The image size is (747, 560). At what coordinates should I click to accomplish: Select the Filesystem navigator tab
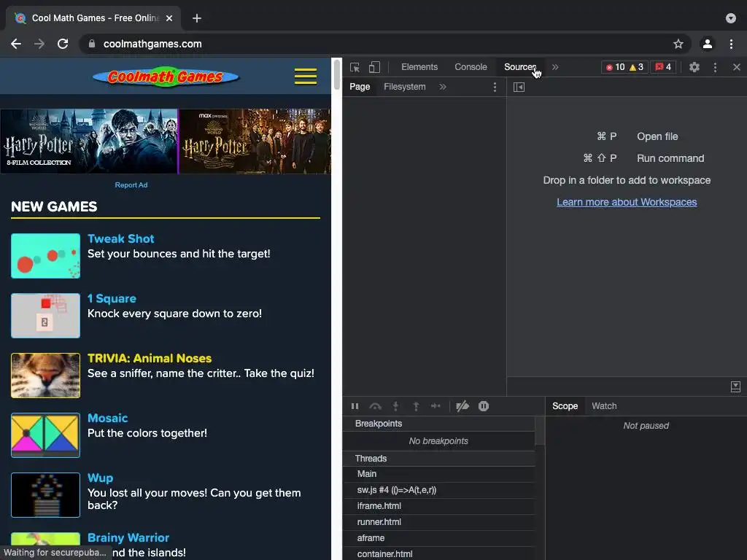tap(404, 87)
